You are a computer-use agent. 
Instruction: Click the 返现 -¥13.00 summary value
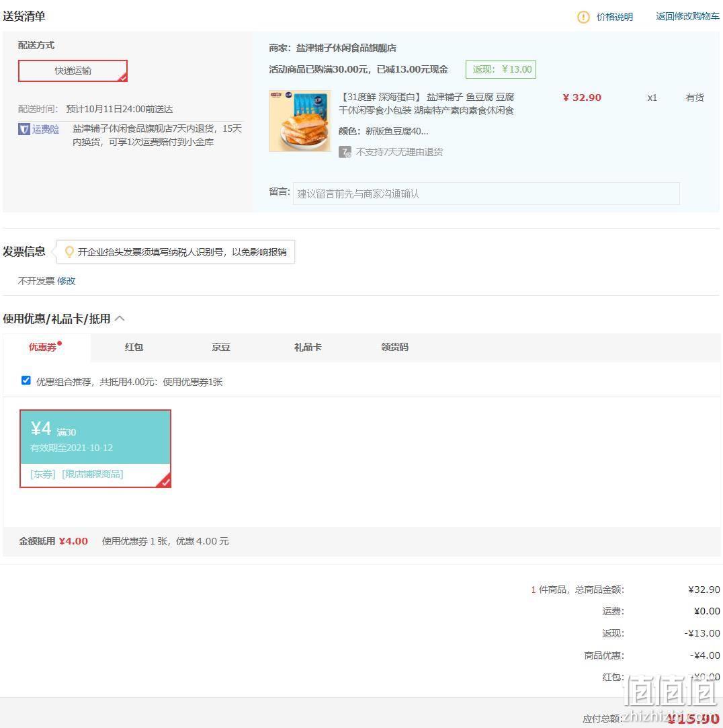coord(702,633)
